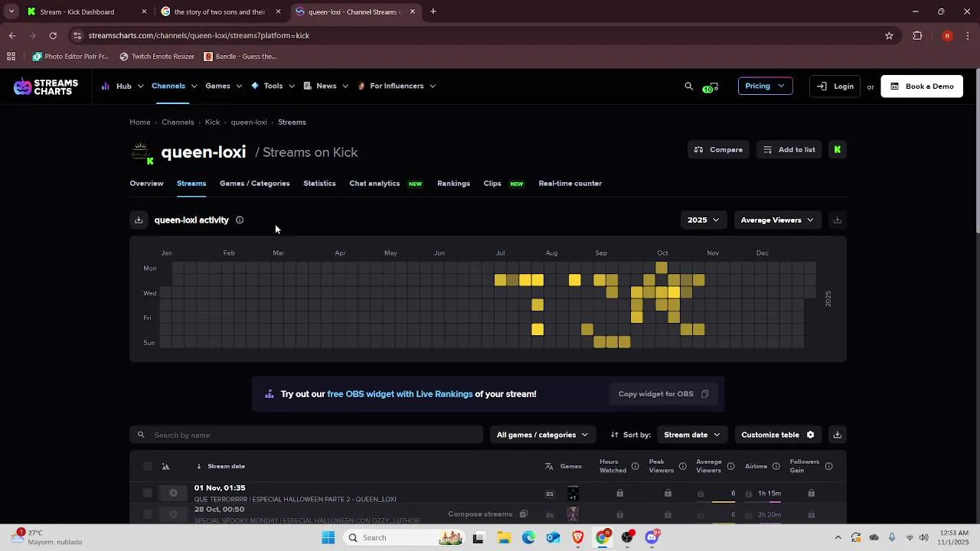Image resolution: width=980 pixels, height=551 pixels.
Task: Open the 2025 year dropdown
Action: click(x=703, y=220)
